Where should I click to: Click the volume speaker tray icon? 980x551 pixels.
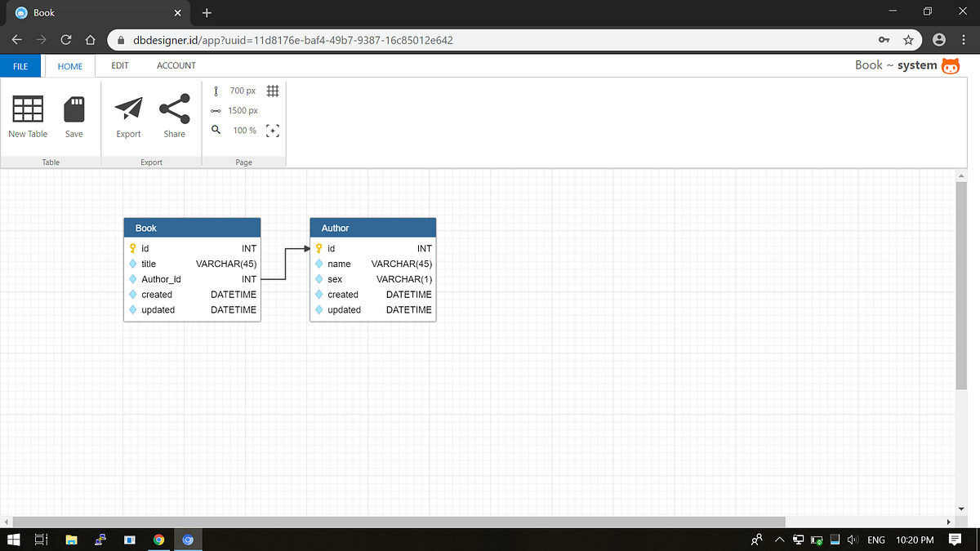[x=852, y=540]
